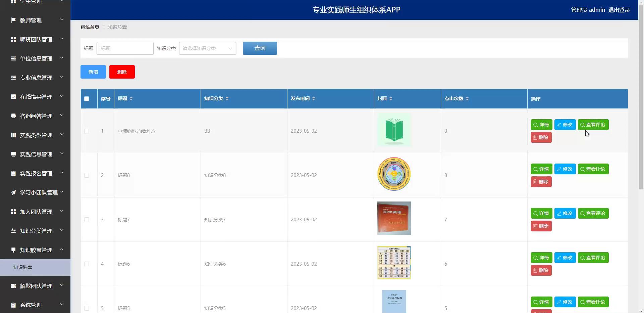The width and height of the screenshot is (644, 313).
Task: Click 查看评论 for row 电饭锅地方给对方
Action: [593, 125]
